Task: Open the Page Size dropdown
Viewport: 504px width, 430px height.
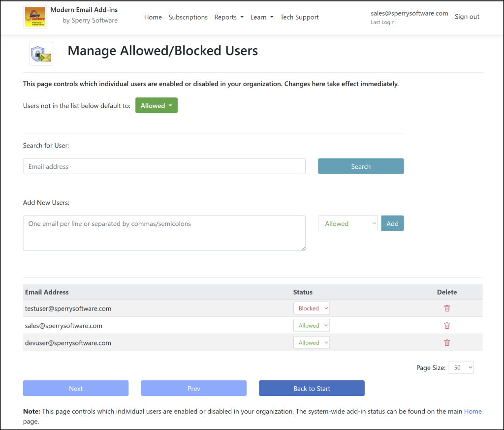Action: pos(461,367)
